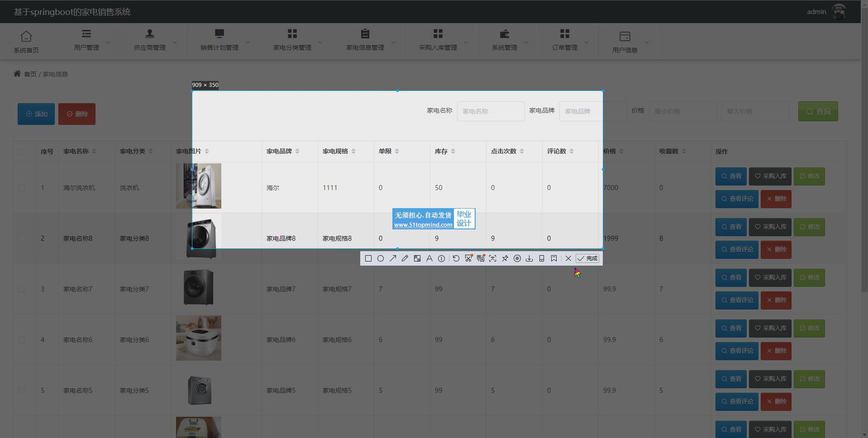This screenshot has width=868, height=438.
Task: Select the rectangle annotation tool
Action: (368, 258)
